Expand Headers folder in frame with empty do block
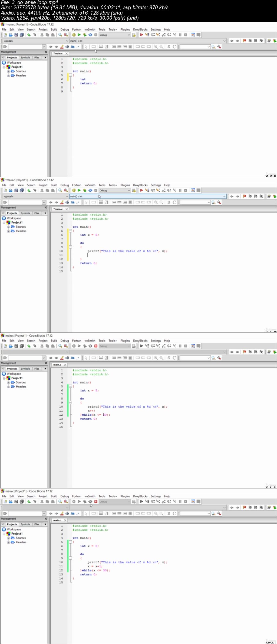277x644 pixels. coord(8,231)
